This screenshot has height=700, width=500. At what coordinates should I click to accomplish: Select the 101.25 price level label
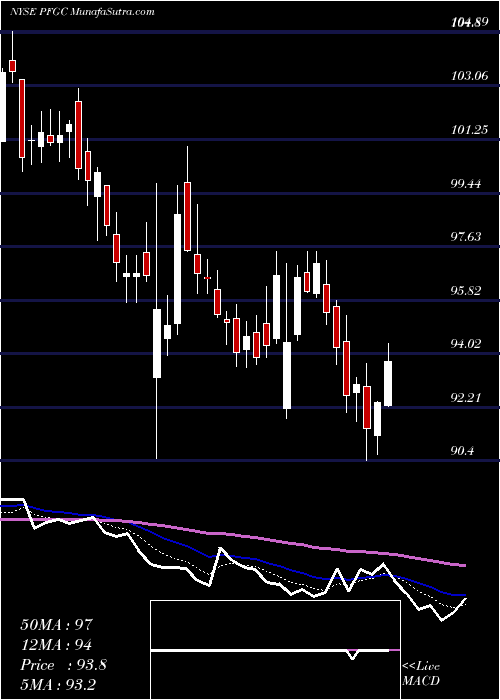(468, 130)
